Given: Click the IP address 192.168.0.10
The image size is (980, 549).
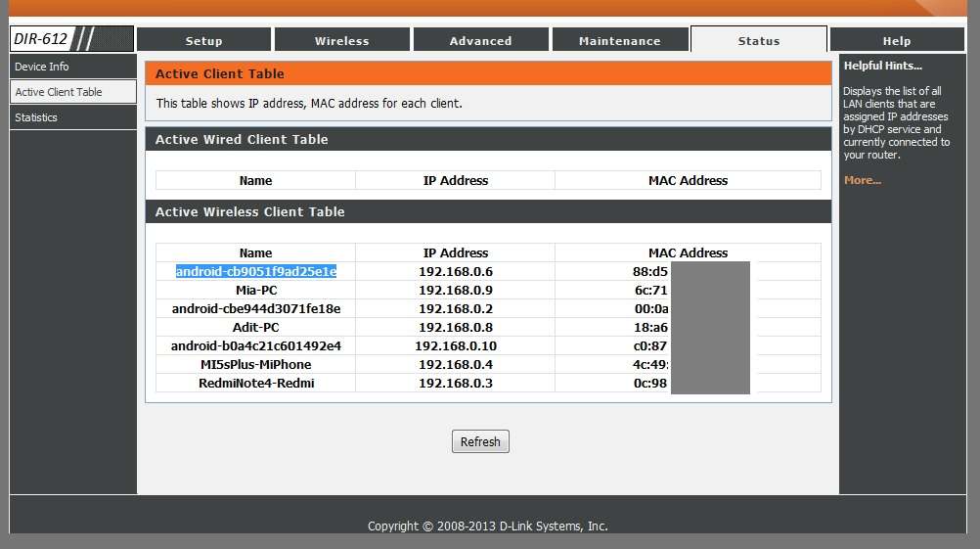Looking at the screenshot, I should click(x=455, y=346).
